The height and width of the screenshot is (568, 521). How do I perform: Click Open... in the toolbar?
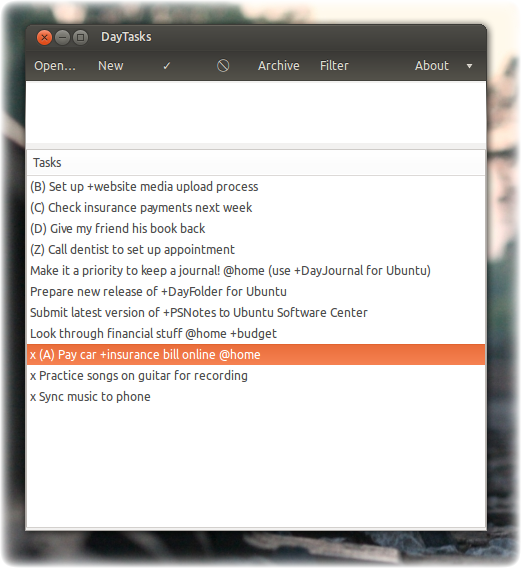pos(55,66)
